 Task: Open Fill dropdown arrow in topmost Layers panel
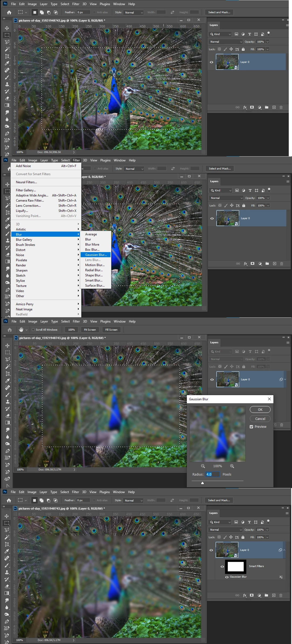[x=267, y=49]
